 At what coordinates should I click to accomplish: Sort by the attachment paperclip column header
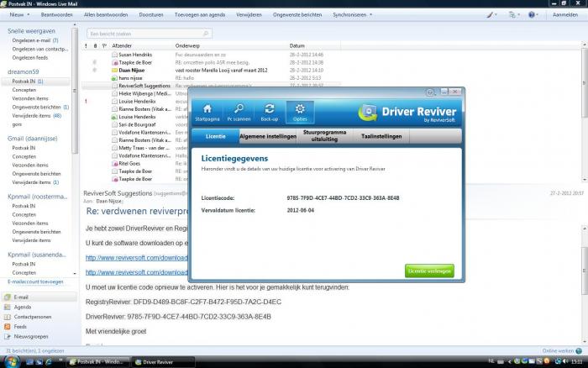[95, 45]
